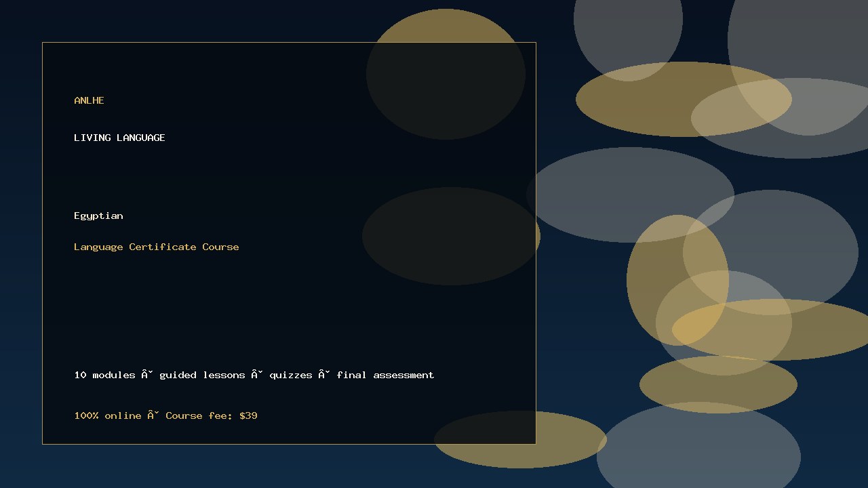The width and height of the screenshot is (868, 488).
Task: Click the 10 modules guided lessons line
Action: (x=254, y=375)
